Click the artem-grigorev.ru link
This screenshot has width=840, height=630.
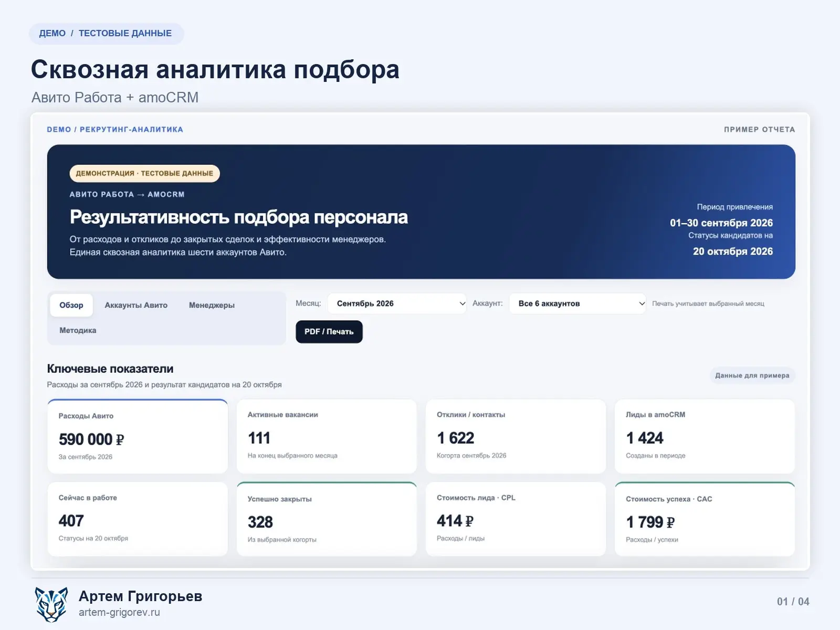point(119,612)
